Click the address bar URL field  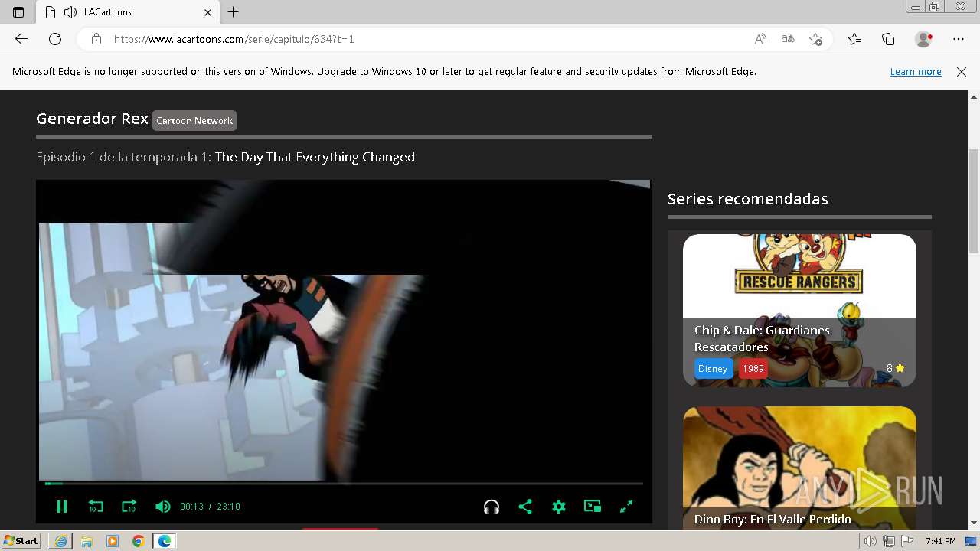429,39
